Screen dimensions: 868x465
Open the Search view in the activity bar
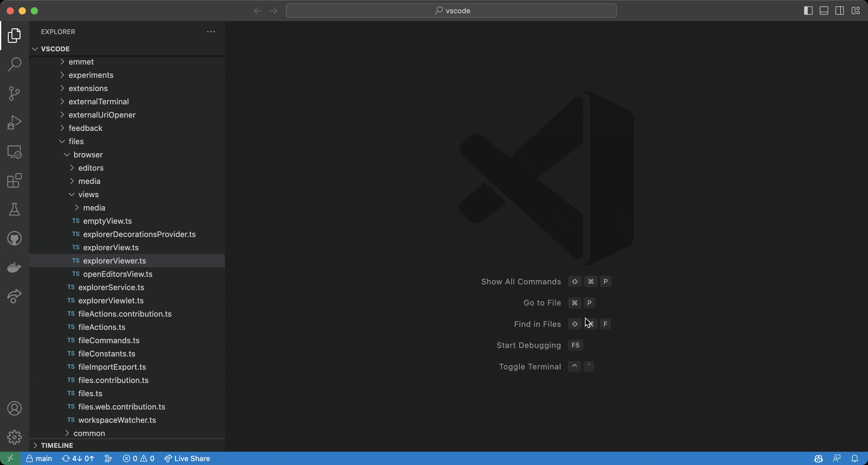(14, 64)
